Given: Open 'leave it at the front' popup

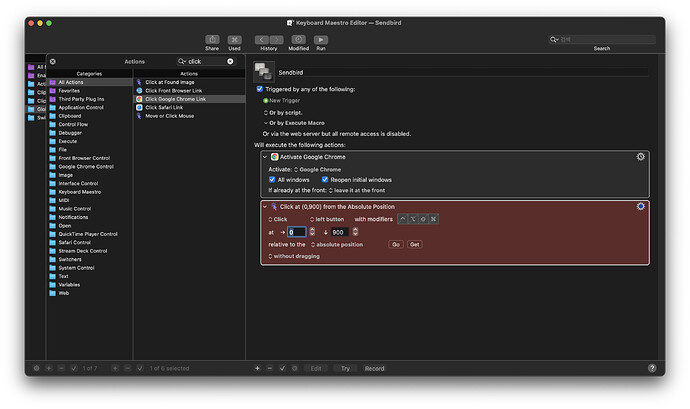Looking at the screenshot, I should [x=357, y=191].
